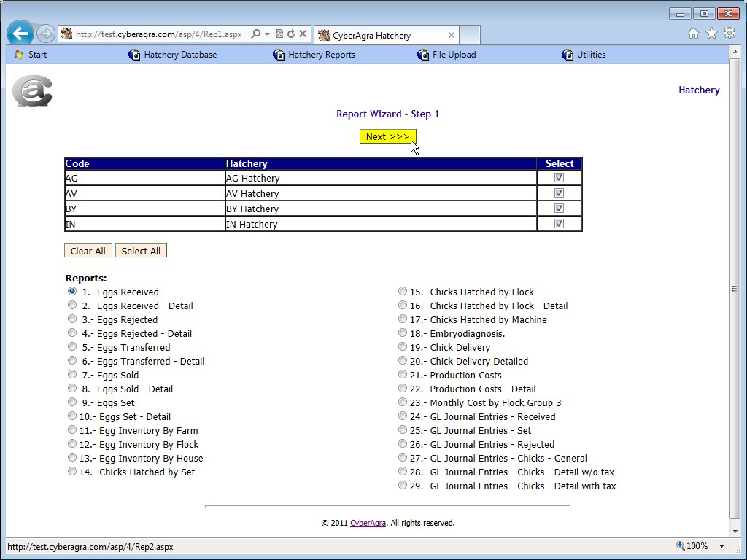The image size is (747, 560).
Task: Expand the address bar search dropdown arrow
Action: click(268, 34)
